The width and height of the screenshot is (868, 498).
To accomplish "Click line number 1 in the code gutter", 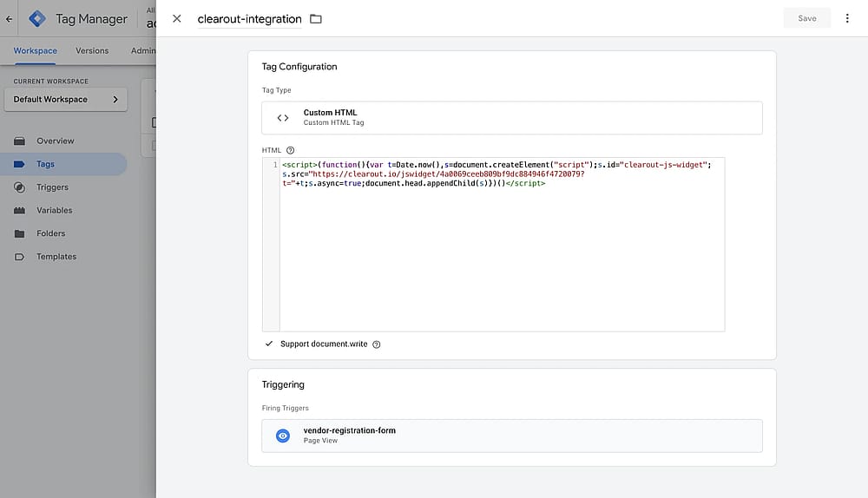I will click(x=275, y=165).
